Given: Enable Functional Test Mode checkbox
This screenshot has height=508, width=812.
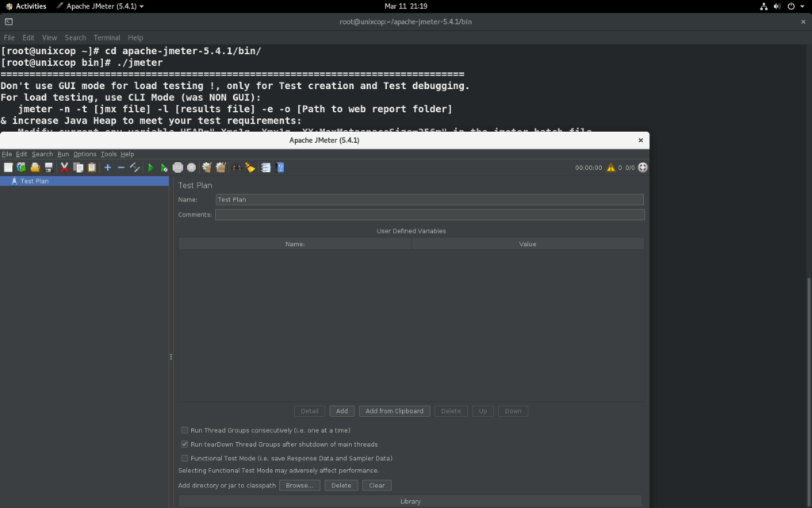Looking at the screenshot, I should 184,458.
